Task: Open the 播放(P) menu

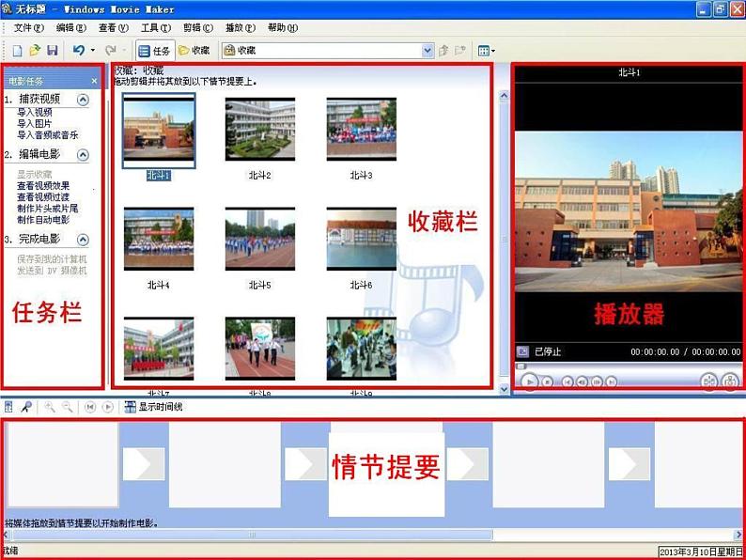Action: [x=241, y=28]
